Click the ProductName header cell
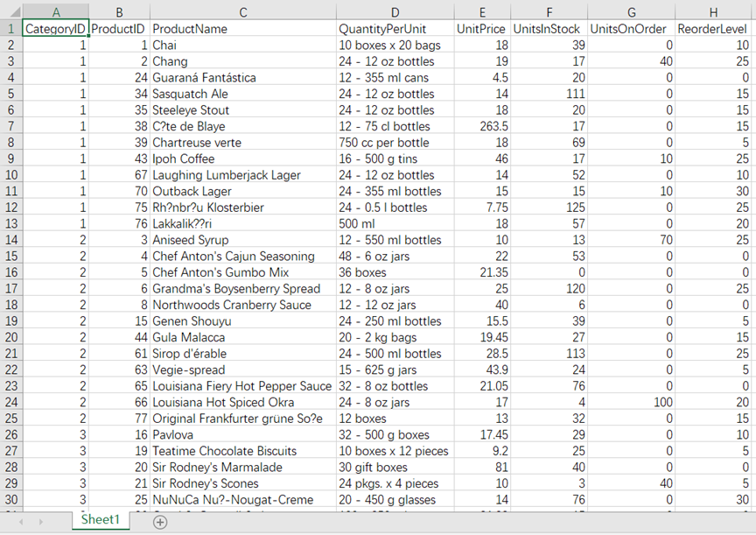Viewport: 756px width, 535px height. pos(242,29)
